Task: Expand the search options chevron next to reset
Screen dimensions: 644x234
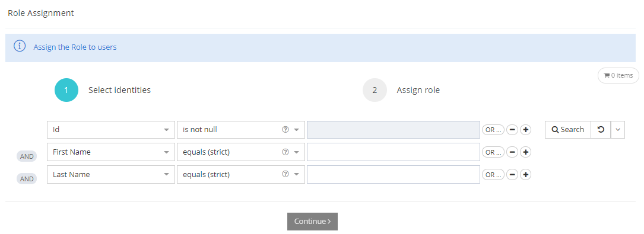Action: point(618,130)
